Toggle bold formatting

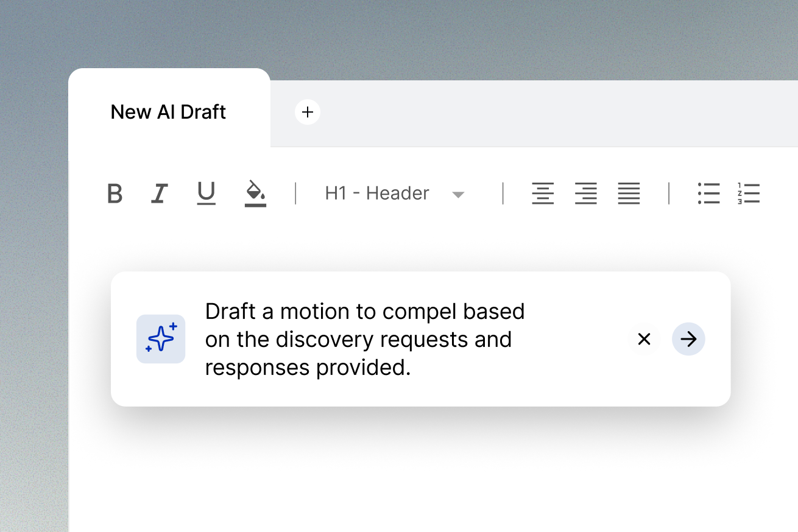[x=115, y=194]
